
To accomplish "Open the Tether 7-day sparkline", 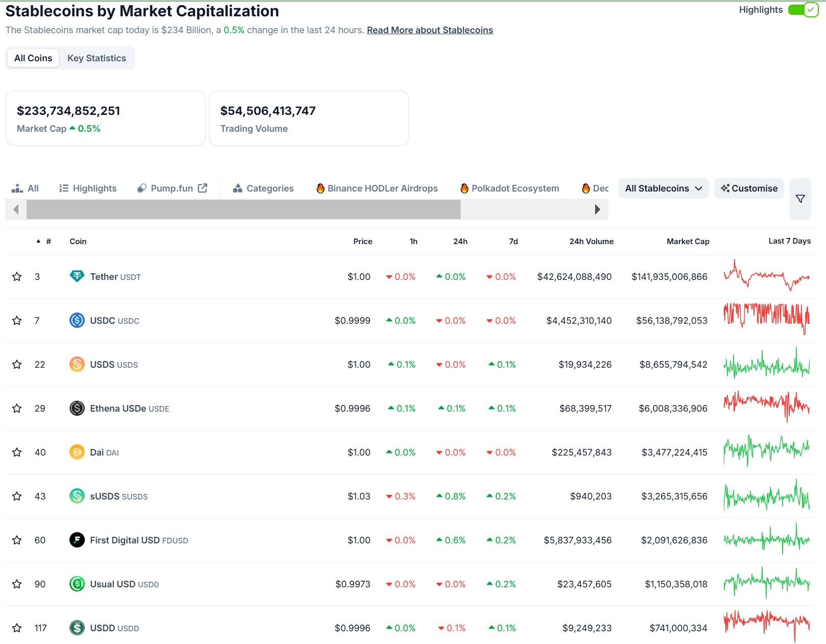I will [x=767, y=276].
